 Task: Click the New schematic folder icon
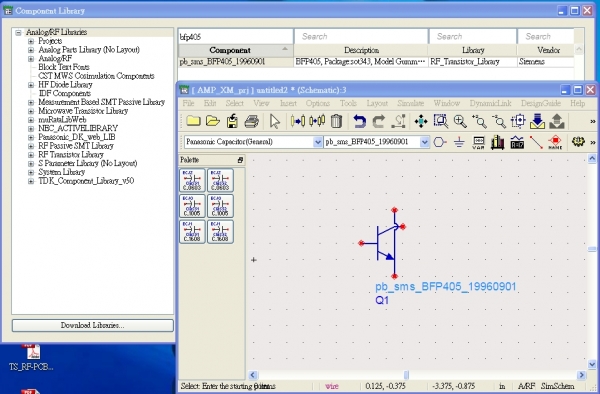[x=193, y=121]
